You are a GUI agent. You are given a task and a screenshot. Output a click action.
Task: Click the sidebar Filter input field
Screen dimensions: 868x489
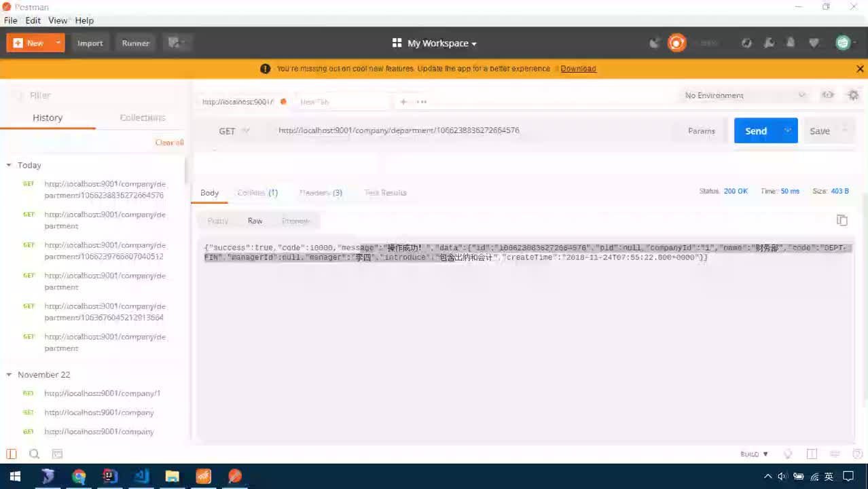pyautogui.click(x=95, y=95)
